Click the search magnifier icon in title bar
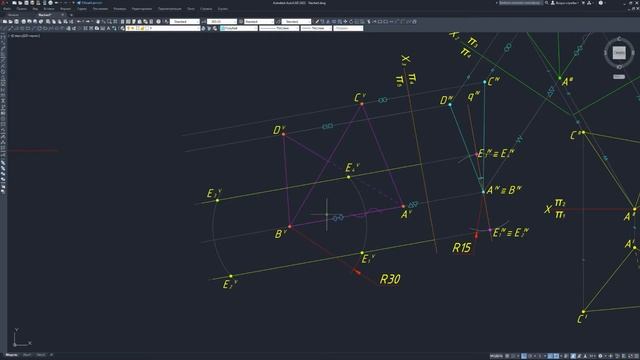The image size is (640, 360). (x=547, y=3)
